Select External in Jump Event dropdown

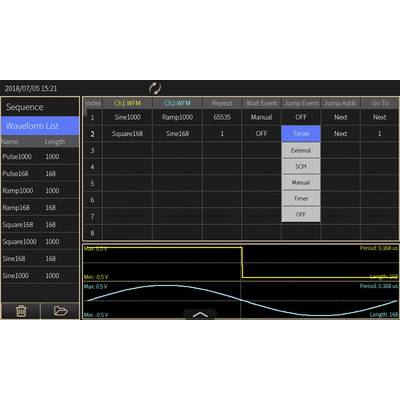[x=301, y=150]
